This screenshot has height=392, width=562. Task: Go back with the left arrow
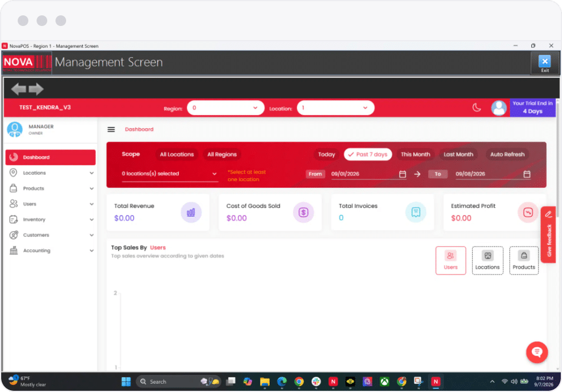pos(19,89)
